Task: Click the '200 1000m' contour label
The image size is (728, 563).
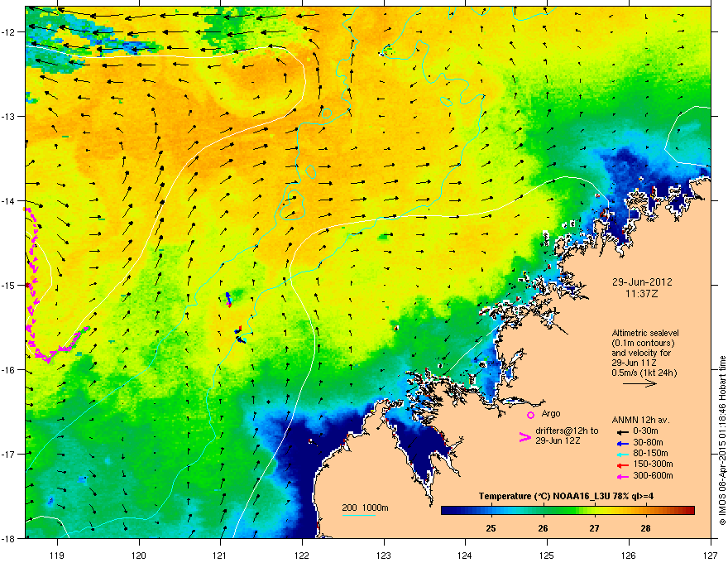Action: (365, 508)
